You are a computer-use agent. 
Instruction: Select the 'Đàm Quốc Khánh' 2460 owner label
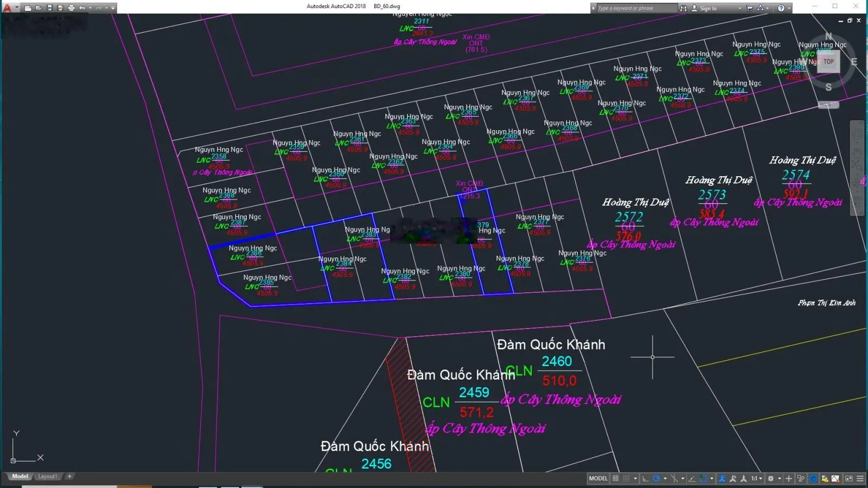[x=551, y=344]
